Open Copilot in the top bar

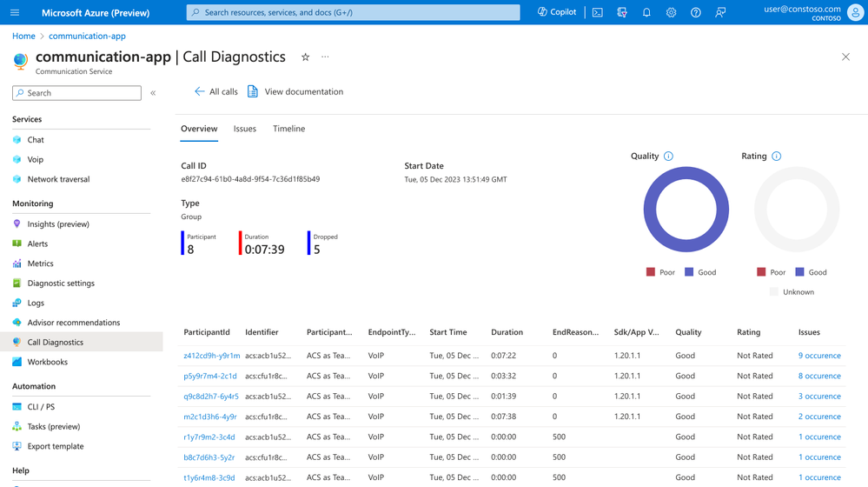[557, 12]
